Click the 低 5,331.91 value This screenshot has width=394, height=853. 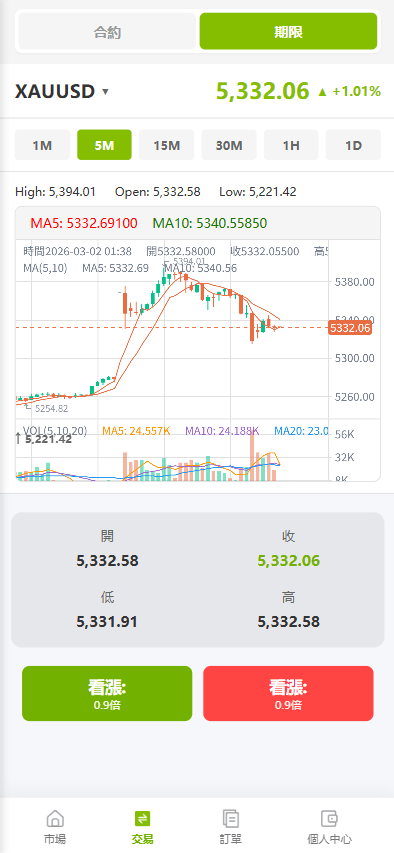coord(107,622)
